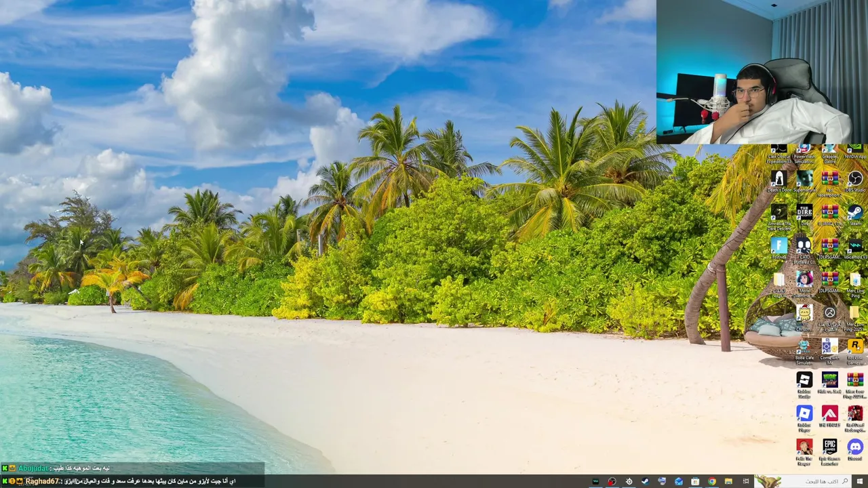Open the Dire game shortcut
Viewport: 868px width, 488px height.
coord(804,215)
